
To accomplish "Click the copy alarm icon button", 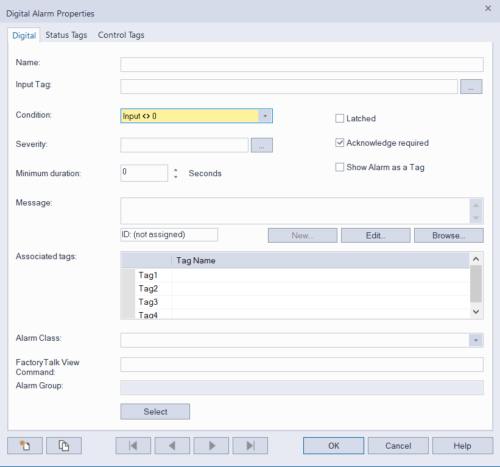I will (64, 446).
